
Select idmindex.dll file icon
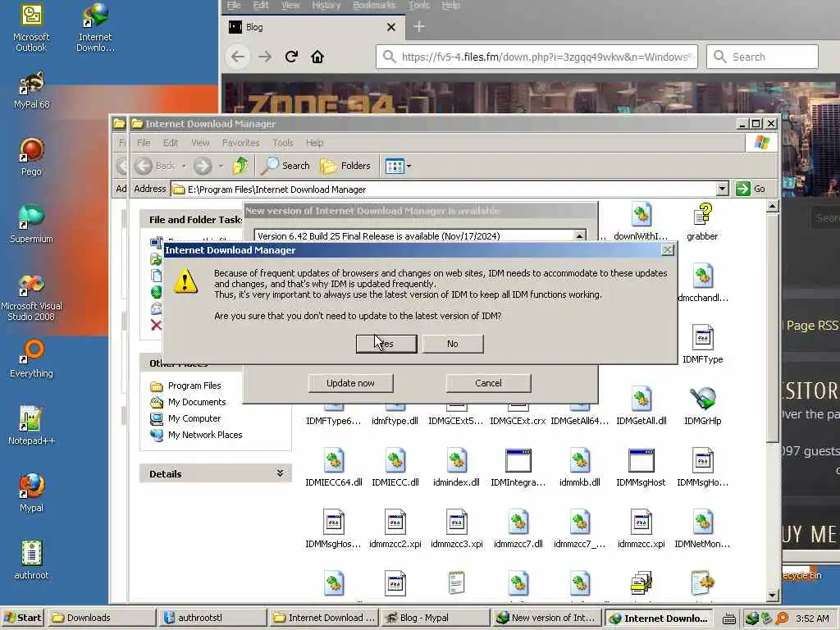click(456, 468)
